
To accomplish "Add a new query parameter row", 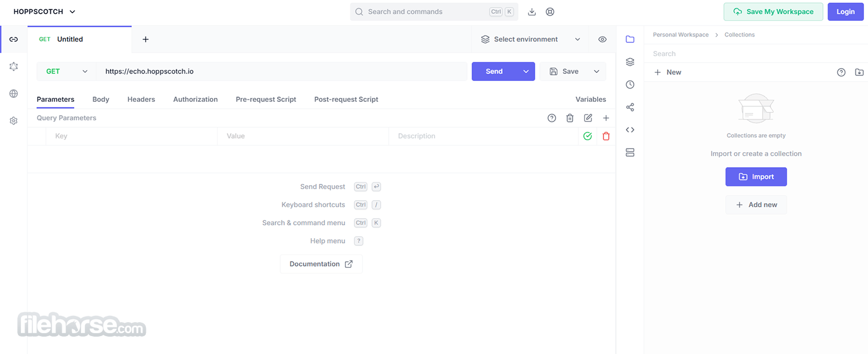I will point(606,118).
